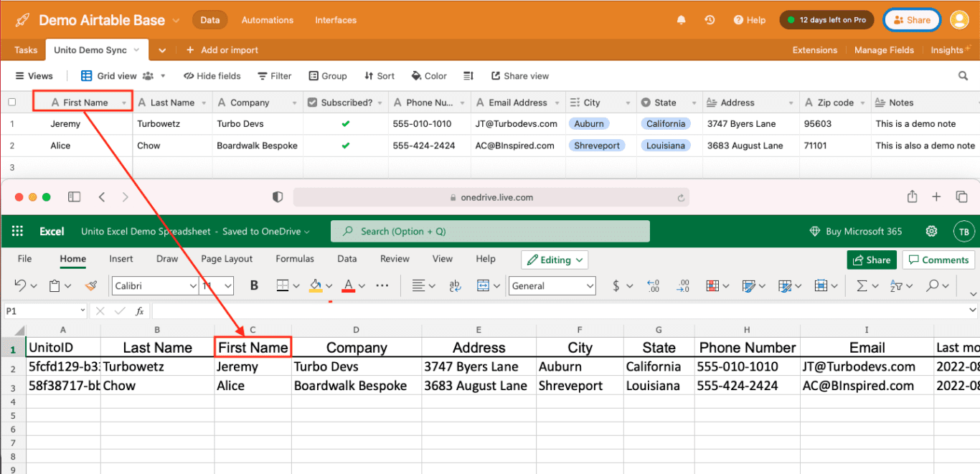Click the Airtable user avatar
This screenshot has width=980, height=474.
point(959,20)
